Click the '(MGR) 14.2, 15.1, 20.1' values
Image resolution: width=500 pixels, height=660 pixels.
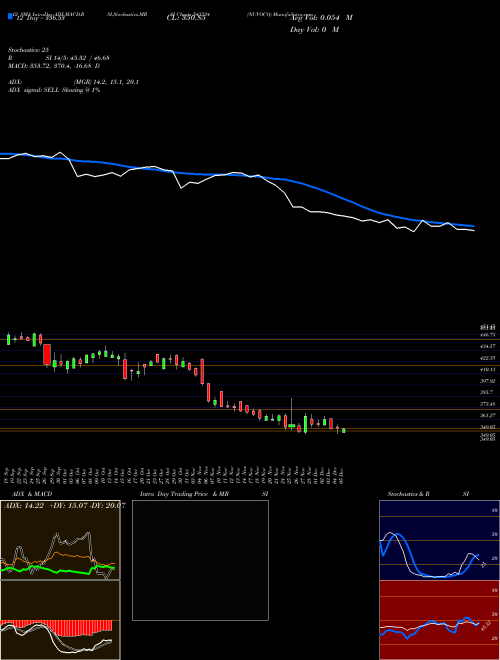106,82
